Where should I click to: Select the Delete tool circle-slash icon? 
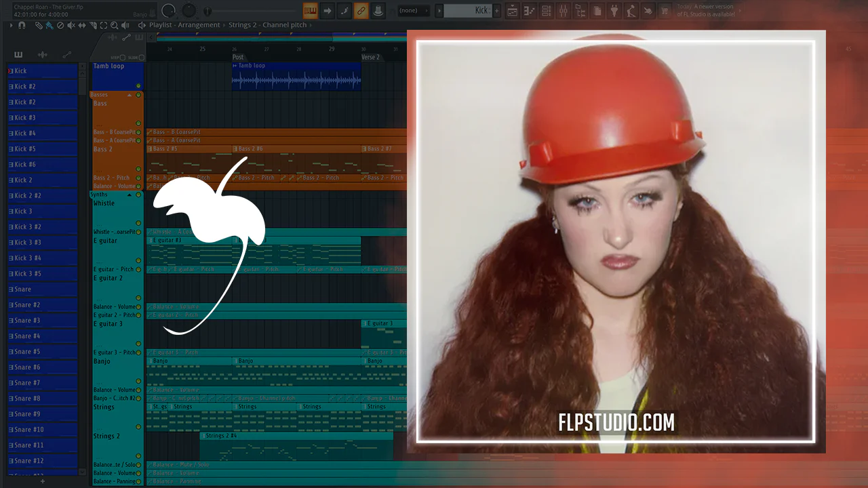(x=60, y=25)
